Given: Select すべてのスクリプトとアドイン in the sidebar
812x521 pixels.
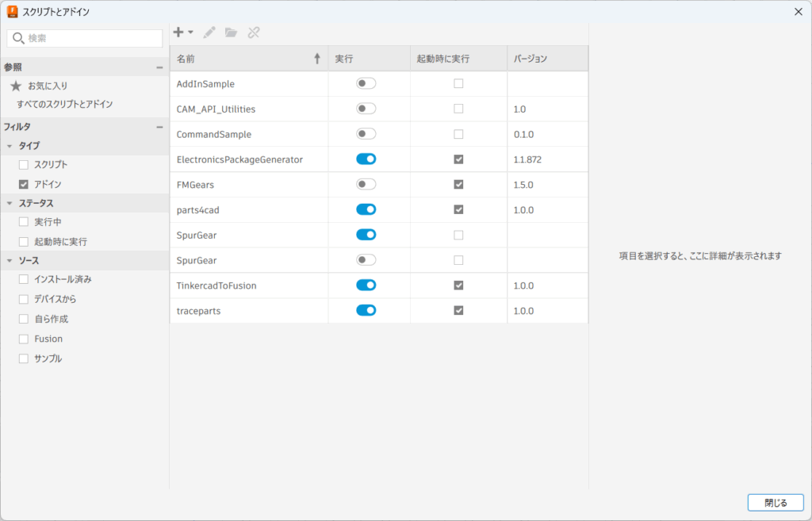Looking at the screenshot, I should [x=65, y=104].
